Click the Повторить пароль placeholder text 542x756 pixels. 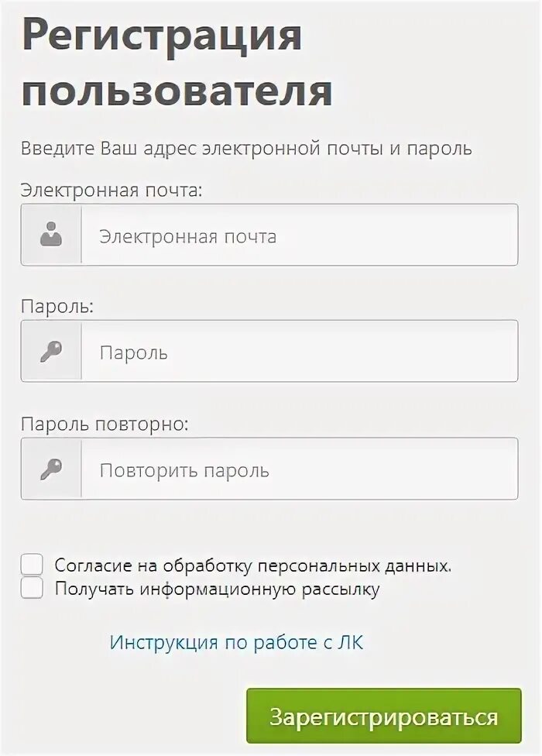coord(184,470)
